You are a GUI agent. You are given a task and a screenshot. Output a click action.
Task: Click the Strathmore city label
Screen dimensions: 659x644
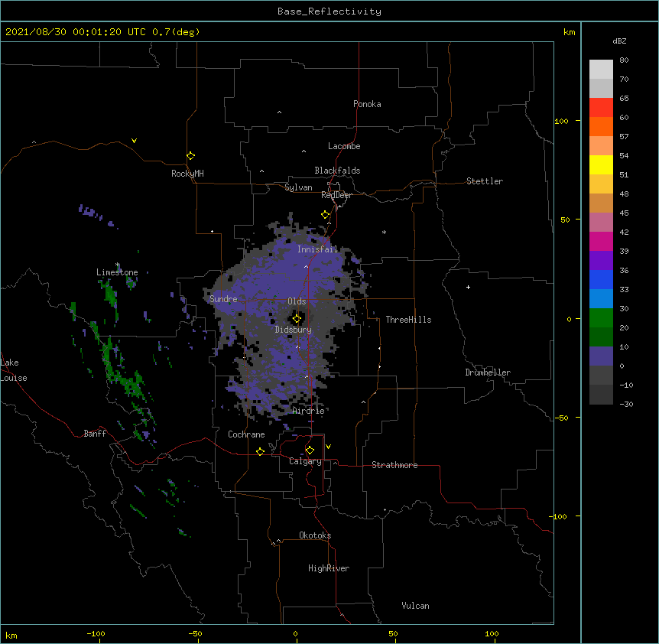pyautogui.click(x=394, y=465)
